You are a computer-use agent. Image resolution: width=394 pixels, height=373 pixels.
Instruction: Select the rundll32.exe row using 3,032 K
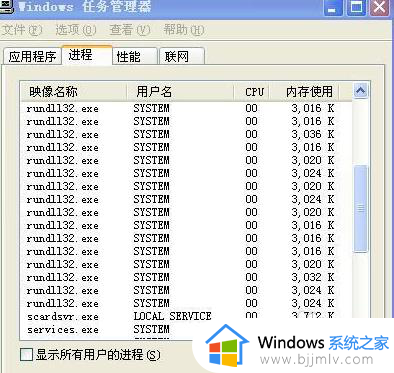[186, 277]
